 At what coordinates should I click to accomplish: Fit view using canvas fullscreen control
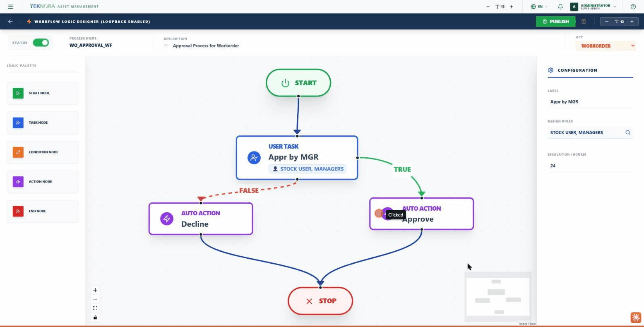[95, 308]
